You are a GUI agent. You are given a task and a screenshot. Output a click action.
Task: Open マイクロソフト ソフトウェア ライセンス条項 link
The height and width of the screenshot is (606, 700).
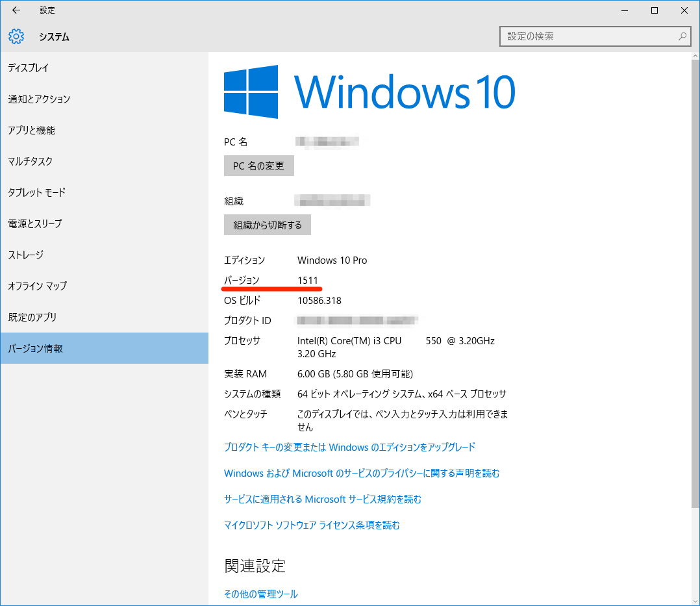(312, 525)
